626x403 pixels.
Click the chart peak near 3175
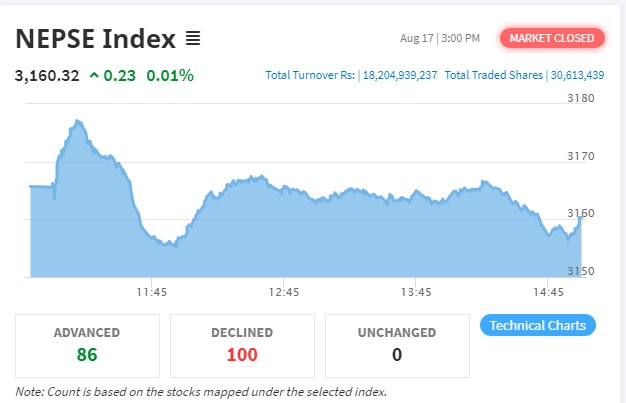[x=77, y=122]
